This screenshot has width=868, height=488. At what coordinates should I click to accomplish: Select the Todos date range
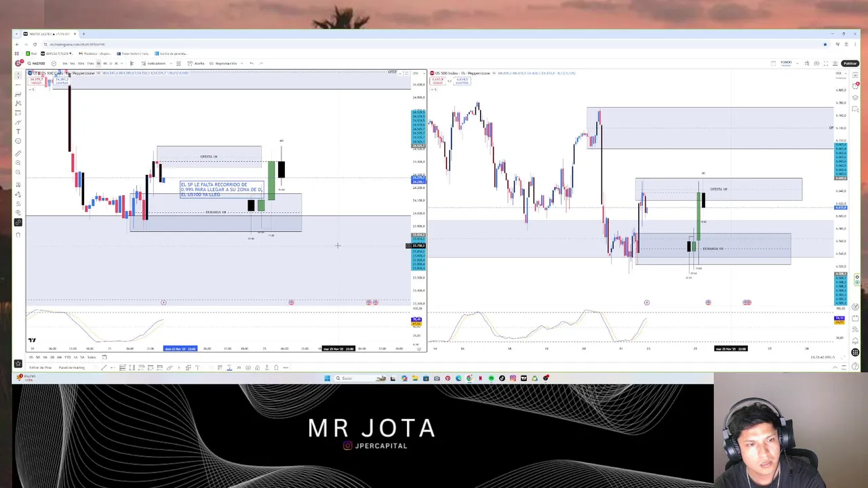[x=92, y=357]
